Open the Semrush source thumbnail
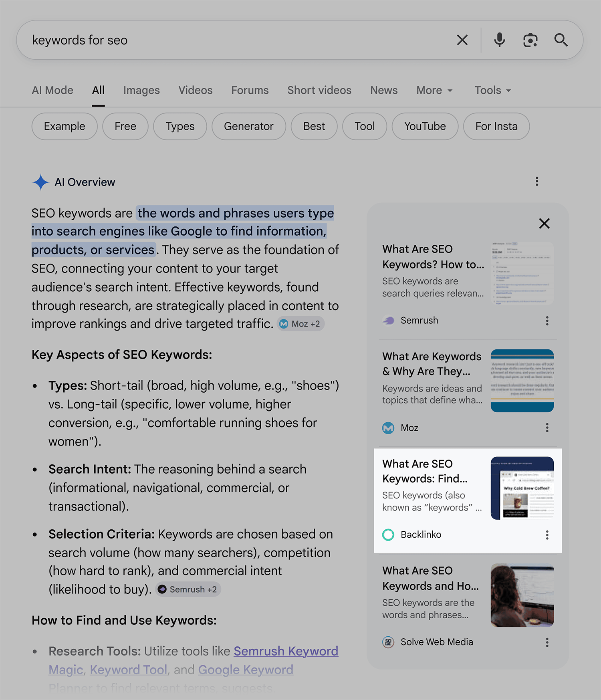Image resolution: width=601 pixels, height=700 pixels. click(x=522, y=273)
